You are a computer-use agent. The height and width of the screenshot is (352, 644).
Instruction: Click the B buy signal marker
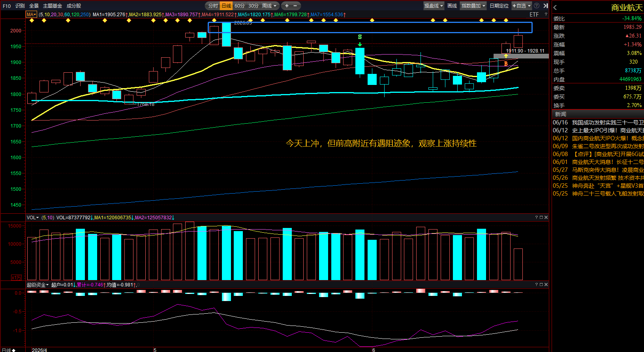click(x=506, y=64)
